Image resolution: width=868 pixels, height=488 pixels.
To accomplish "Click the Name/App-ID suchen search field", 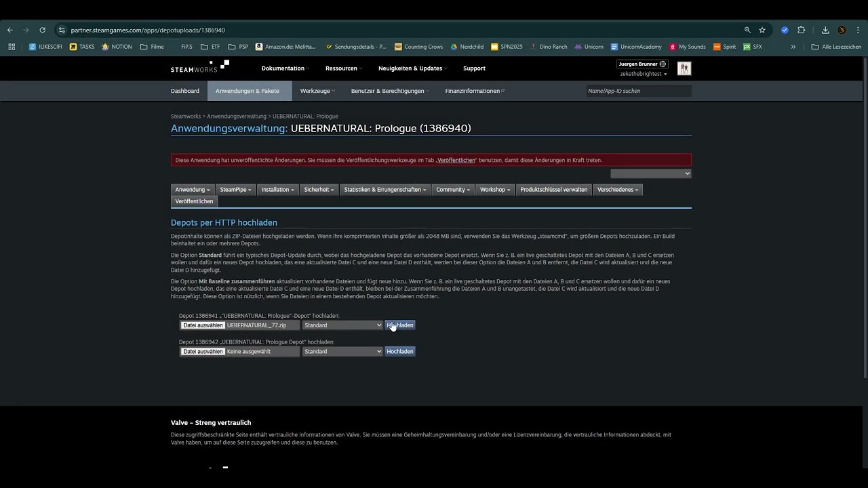I will point(639,91).
